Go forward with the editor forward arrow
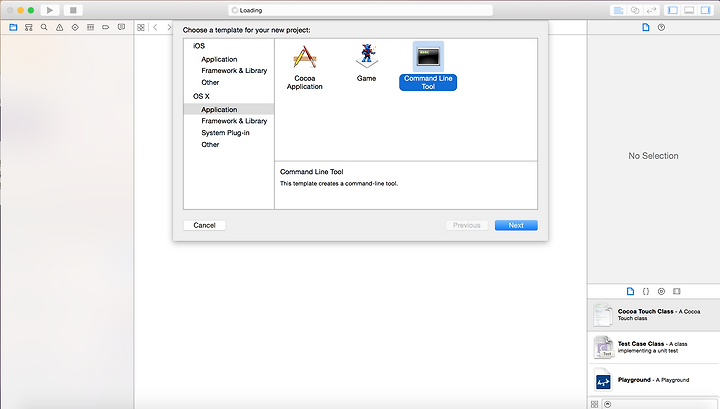 point(169,28)
